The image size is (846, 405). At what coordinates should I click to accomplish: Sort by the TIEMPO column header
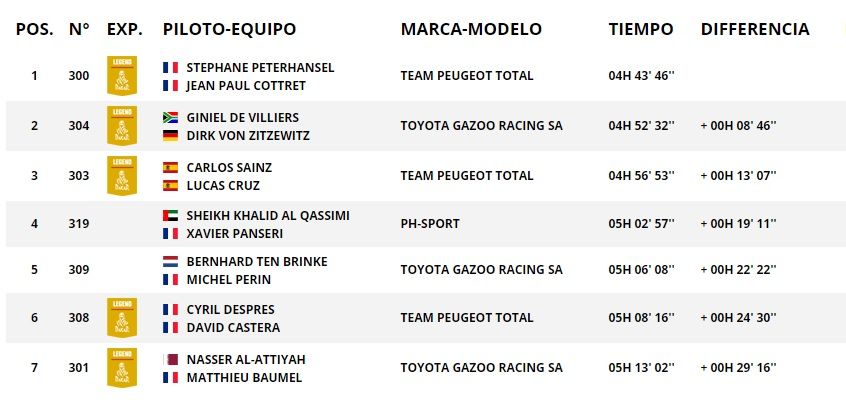[641, 30]
